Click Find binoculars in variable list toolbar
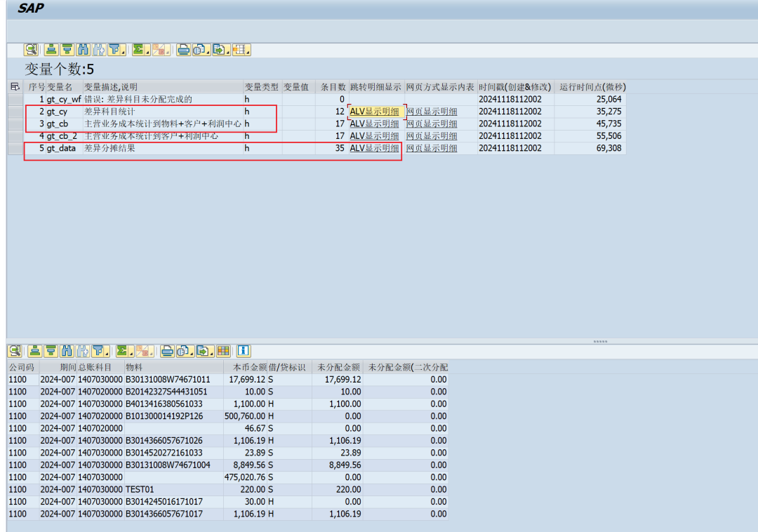Screen dimensions: 758x532 83,50
